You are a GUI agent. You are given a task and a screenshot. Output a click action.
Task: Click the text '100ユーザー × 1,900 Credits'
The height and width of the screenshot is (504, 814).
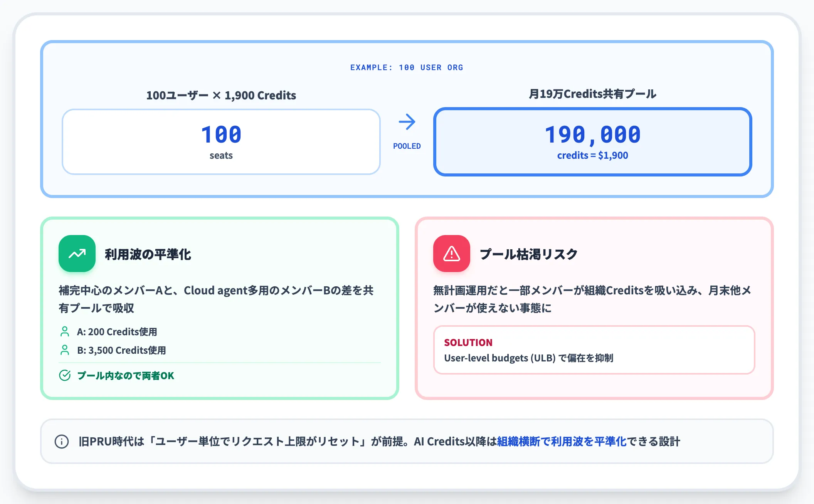tap(221, 95)
